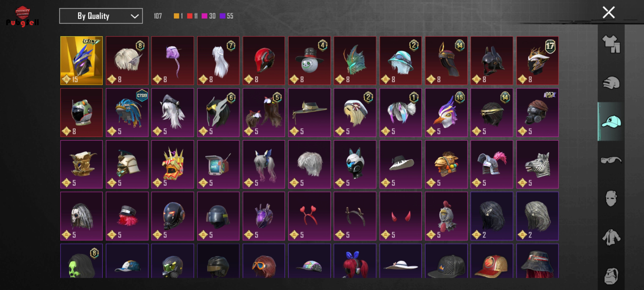Viewport: 644px width, 290px height.
Task: Select the green frog astronaut helmet
Action: pyautogui.click(x=81, y=112)
